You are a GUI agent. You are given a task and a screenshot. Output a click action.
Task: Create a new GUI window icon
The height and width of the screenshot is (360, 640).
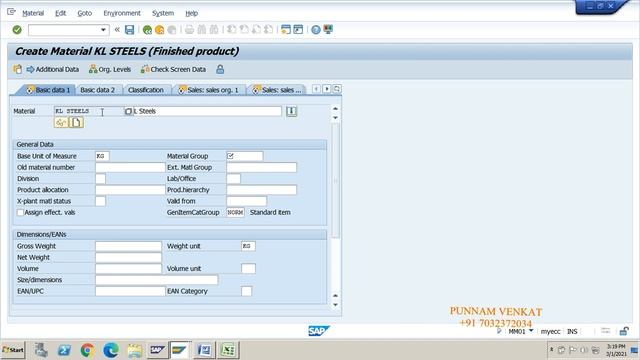[x=286, y=29]
